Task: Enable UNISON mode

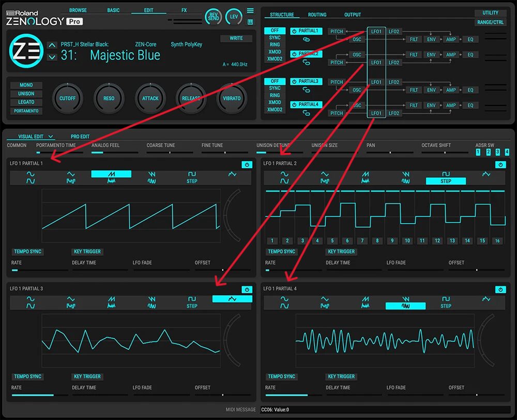Action: click(x=26, y=94)
